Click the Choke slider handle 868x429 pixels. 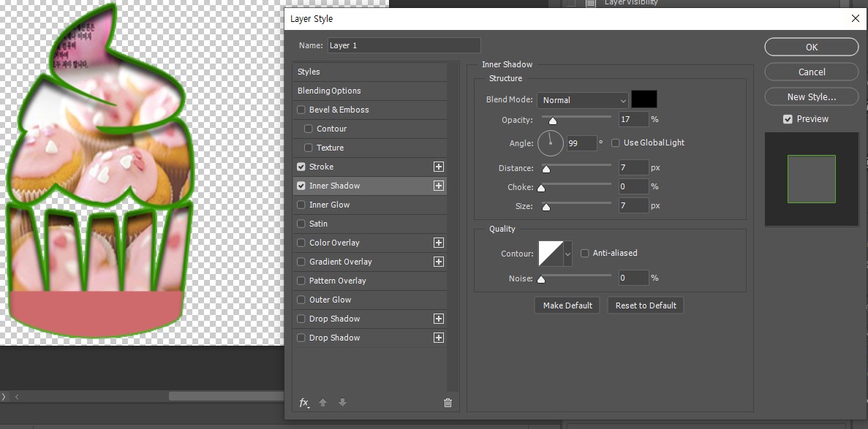pos(541,189)
